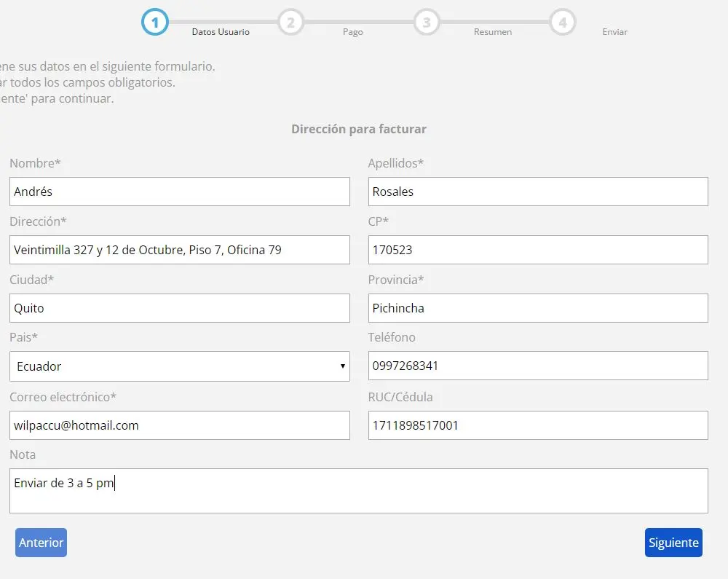Click the Ciudad field showing Quito
Screen dimensions: 728x579
pyautogui.click(x=179, y=308)
